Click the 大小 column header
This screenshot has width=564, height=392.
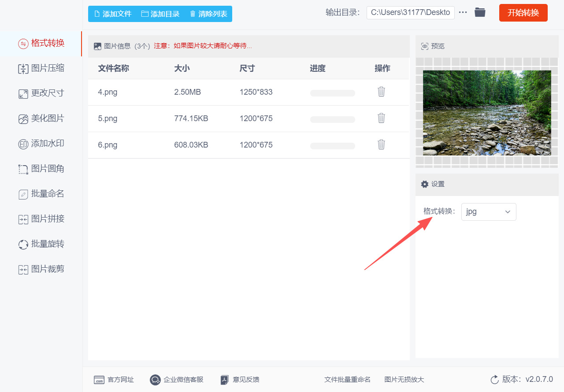tap(182, 68)
